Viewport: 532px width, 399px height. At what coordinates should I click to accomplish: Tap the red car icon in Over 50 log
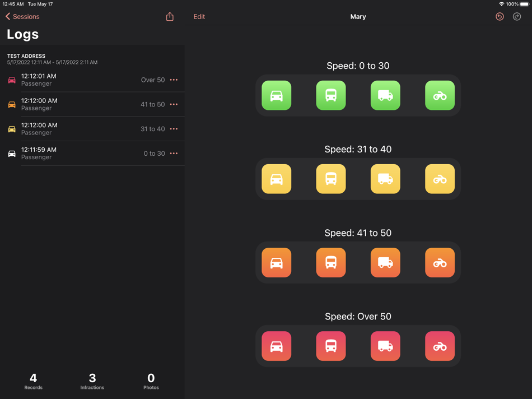coord(12,80)
